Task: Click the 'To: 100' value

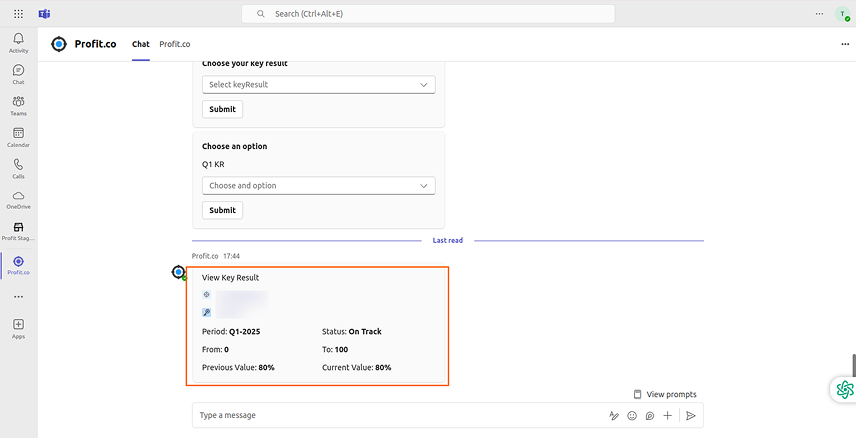Action: pyautogui.click(x=335, y=350)
